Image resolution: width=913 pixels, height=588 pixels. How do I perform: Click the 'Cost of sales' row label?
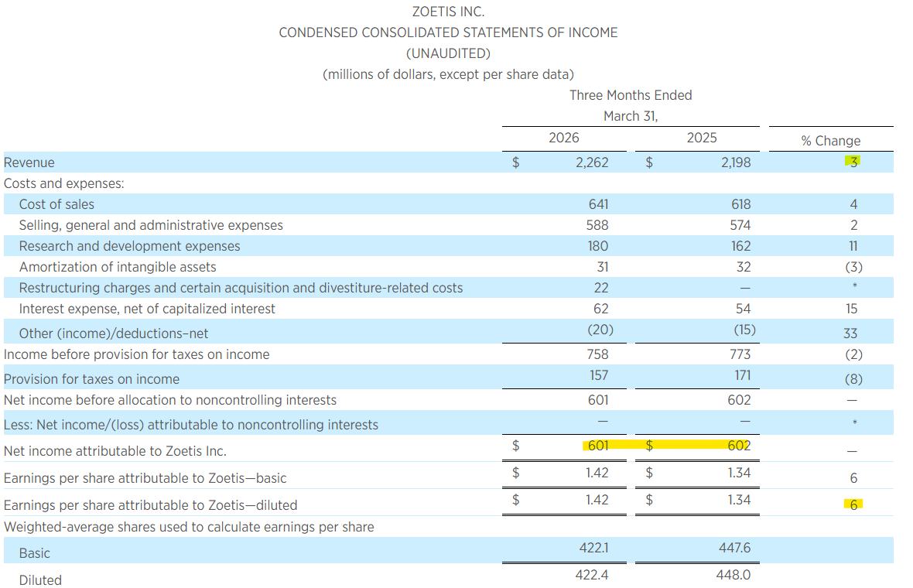click(x=56, y=204)
